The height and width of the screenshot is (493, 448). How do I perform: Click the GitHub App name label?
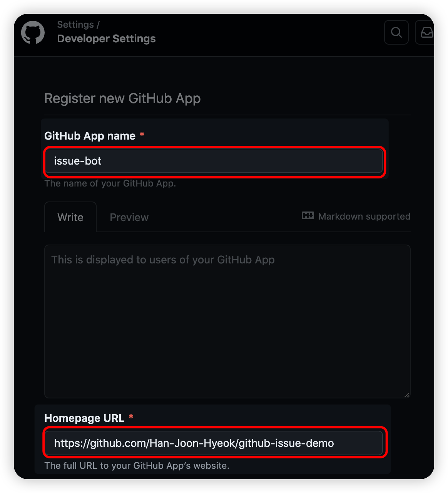(x=90, y=136)
